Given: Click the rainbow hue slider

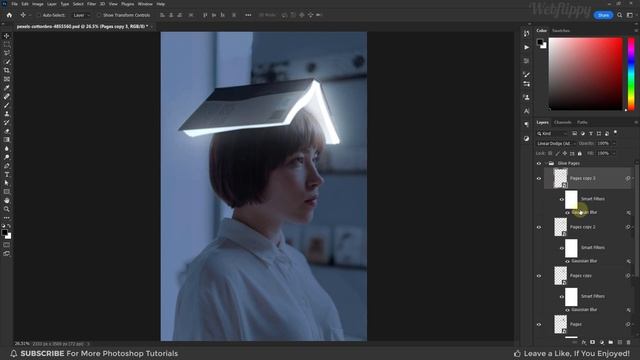Looking at the screenshot, I should tap(631, 73).
